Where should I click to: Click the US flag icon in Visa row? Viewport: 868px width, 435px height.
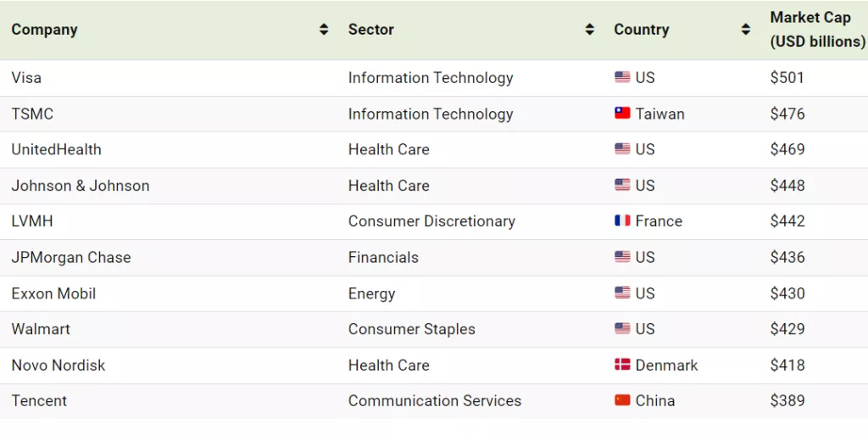[x=622, y=77]
